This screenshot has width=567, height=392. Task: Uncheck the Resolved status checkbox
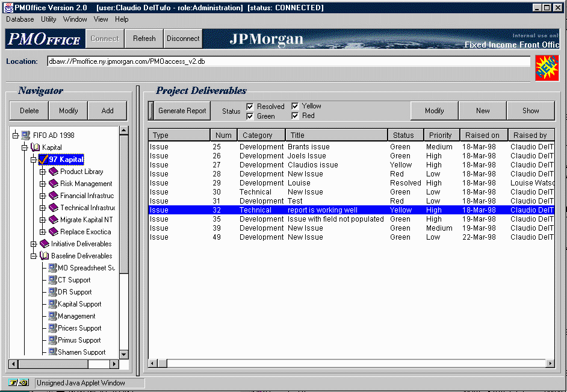tap(250, 107)
